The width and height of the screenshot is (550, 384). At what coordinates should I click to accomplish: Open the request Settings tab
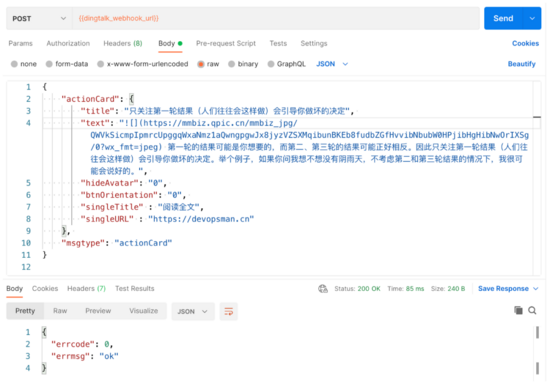click(314, 43)
